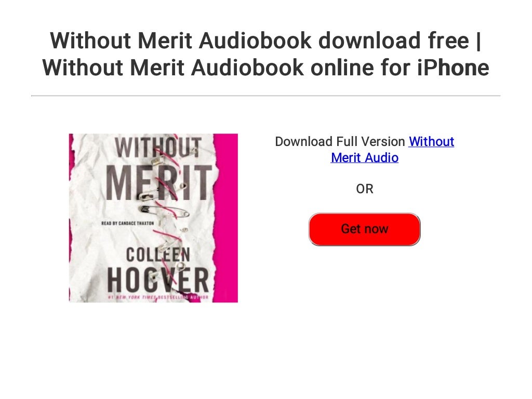
Task: Click the "OR" text between link and button
Action: pos(364,189)
